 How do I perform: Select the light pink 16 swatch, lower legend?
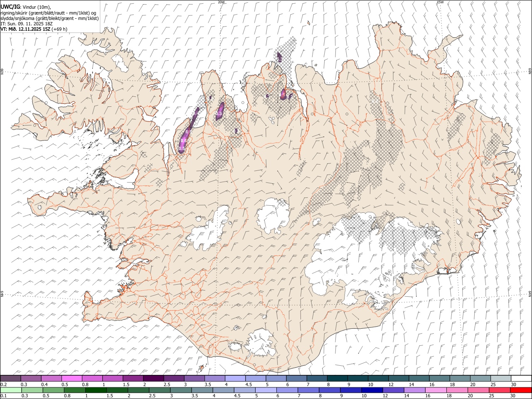point(436,390)
